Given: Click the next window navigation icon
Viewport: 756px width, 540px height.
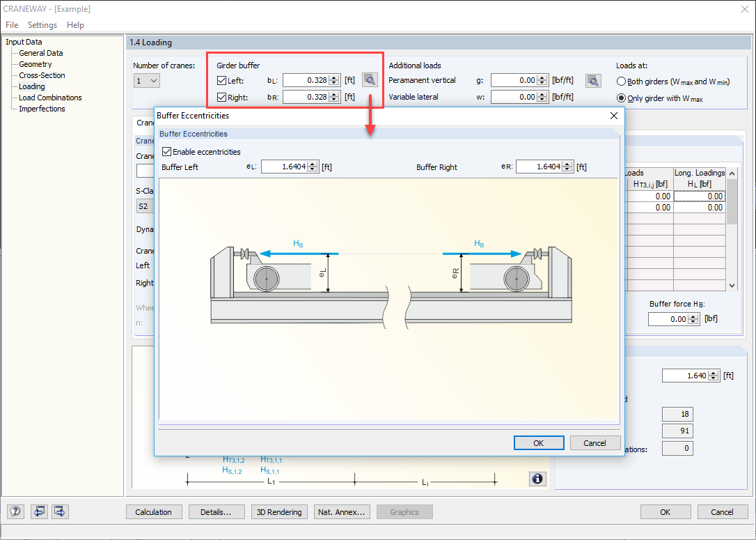Looking at the screenshot, I should coord(59,511).
